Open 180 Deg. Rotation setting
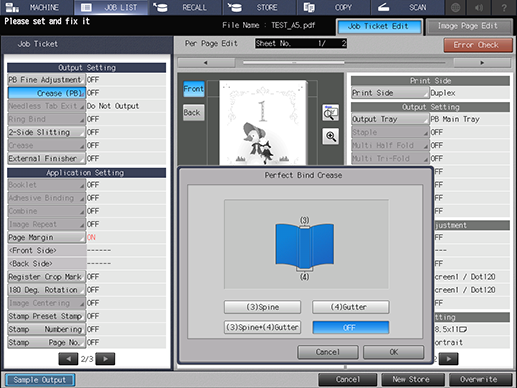517x388 pixels. pos(46,290)
